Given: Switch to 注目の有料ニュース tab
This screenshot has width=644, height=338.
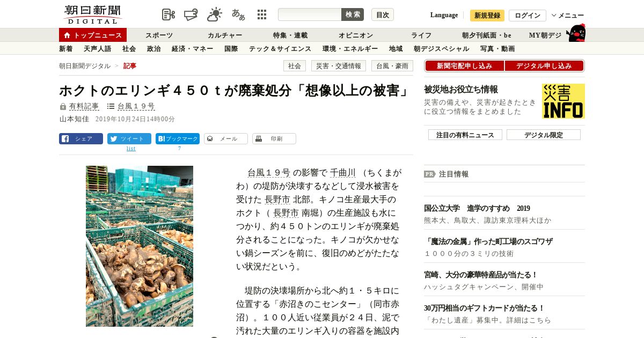Looking at the screenshot, I should pyautogui.click(x=465, y=135).
